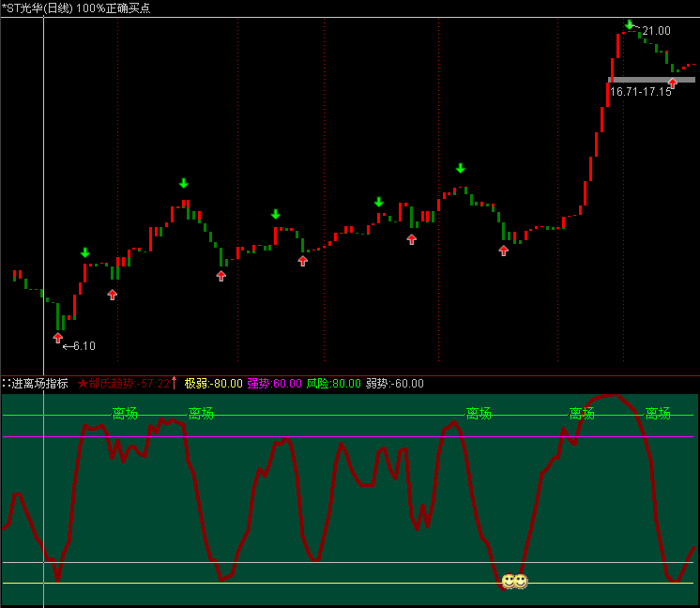Click the red buy arrow under the gray price bar

click(x=672, y=84)
